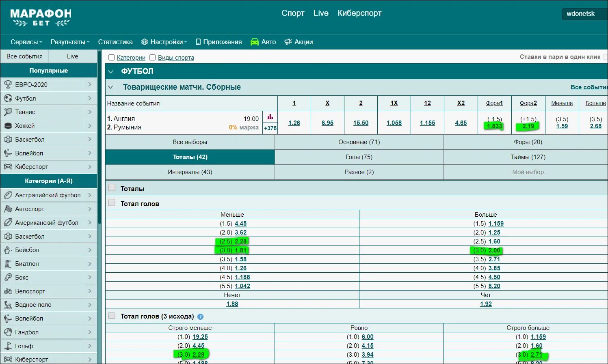Check the Тоталы section checkbox
The image size is (608, 364).
[112, 188]
